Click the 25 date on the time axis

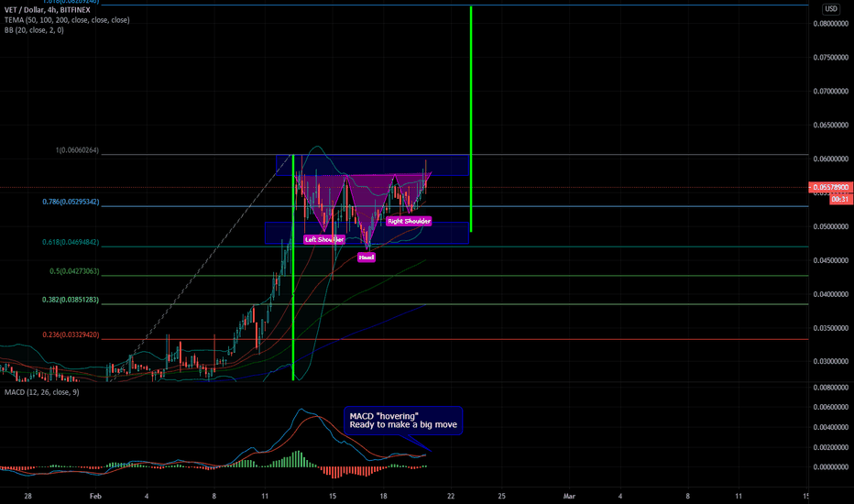pos(501,496)
